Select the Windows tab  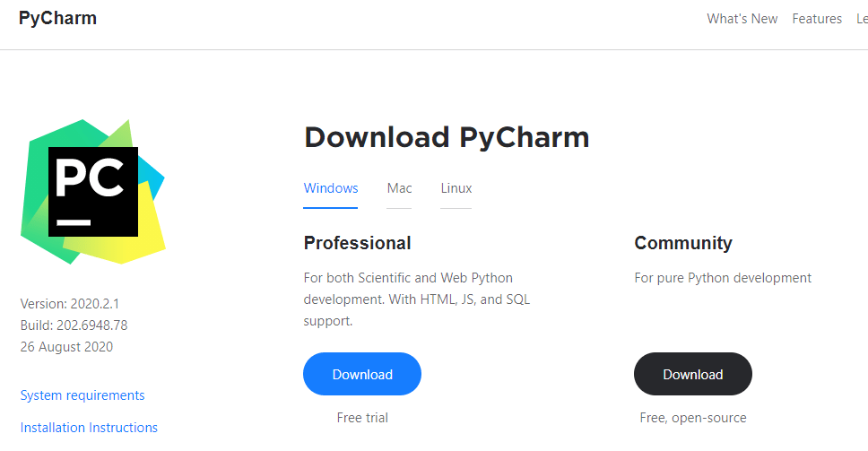pyautogui.click(x=331, y=188)
